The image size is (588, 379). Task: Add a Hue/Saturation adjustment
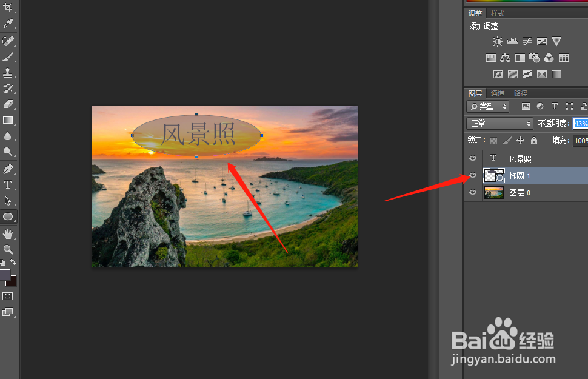491,58
